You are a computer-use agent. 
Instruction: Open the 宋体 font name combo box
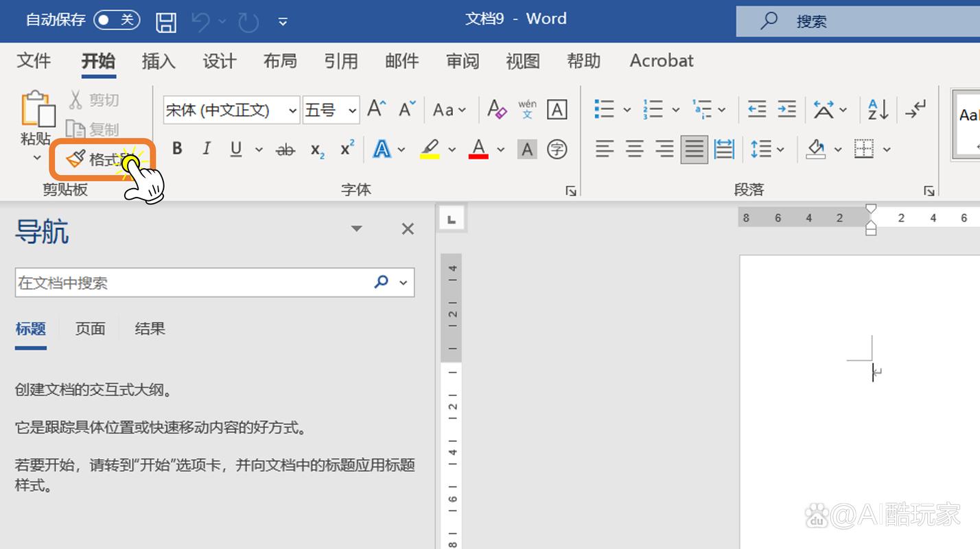pos(231,110)
